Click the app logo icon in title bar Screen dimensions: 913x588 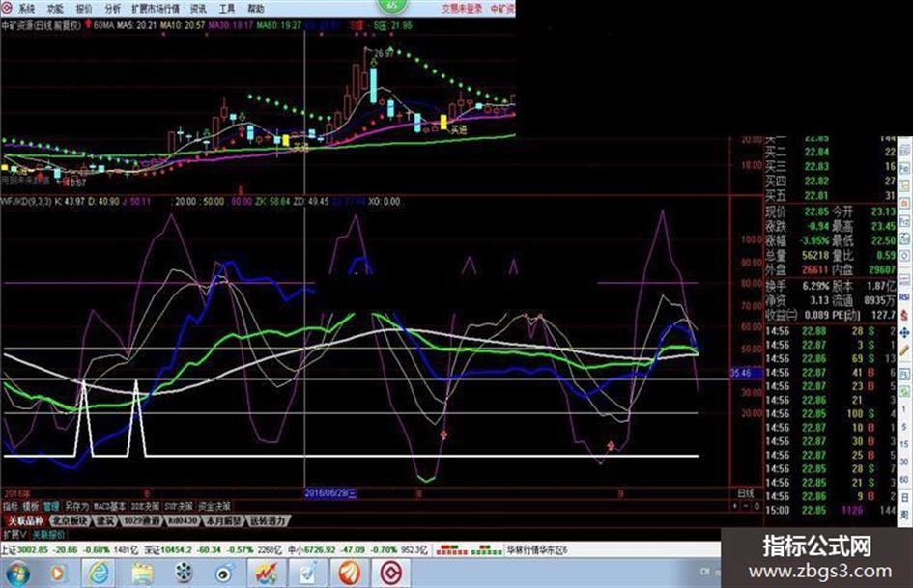click(x=7, y=8)
